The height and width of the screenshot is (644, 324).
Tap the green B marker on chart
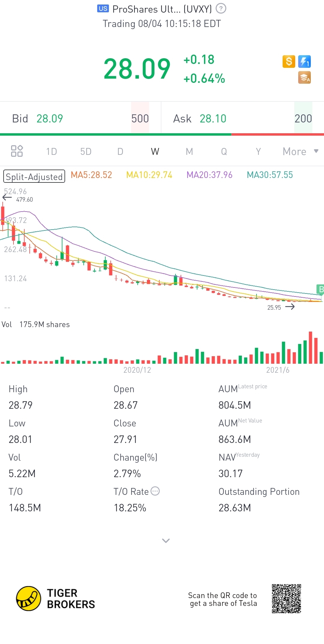(320, 289)
